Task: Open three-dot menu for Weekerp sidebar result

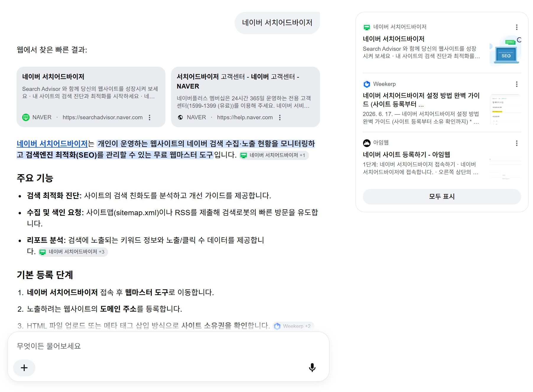Action: click(516, 84)
